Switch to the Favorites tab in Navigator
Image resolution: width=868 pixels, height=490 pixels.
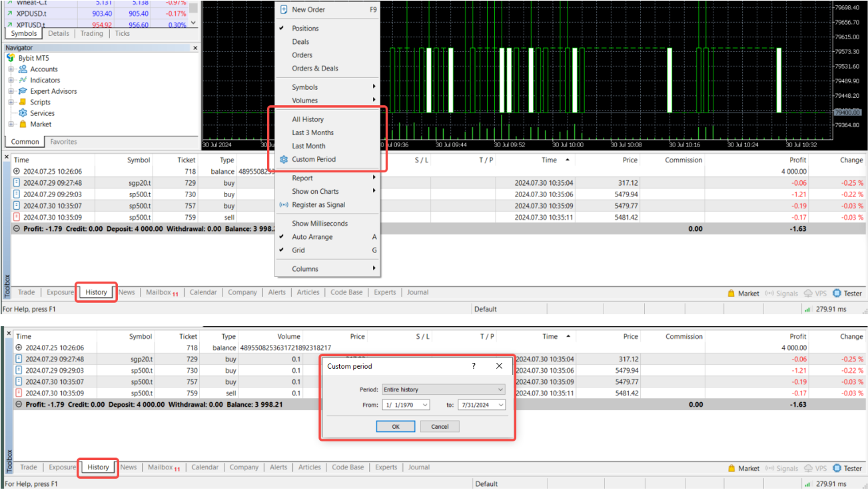pos(63,142)
